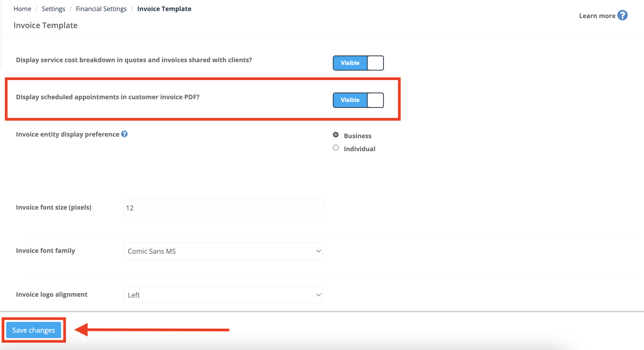
Task: Click the Invoice logo alignment label
Action: [x=52, y=295]
